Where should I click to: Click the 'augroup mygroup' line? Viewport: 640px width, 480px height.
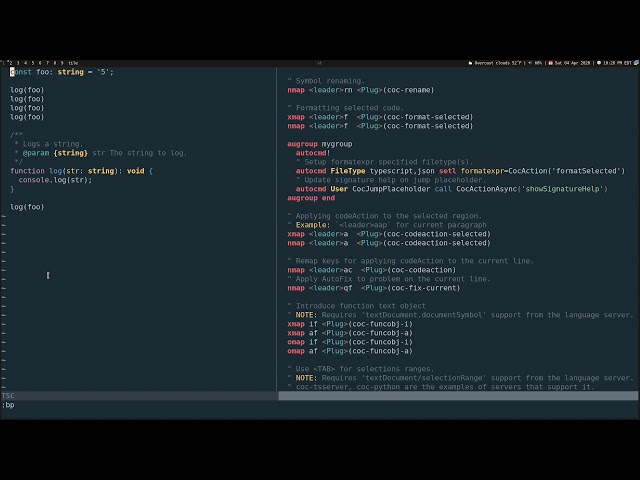[320, 144]
